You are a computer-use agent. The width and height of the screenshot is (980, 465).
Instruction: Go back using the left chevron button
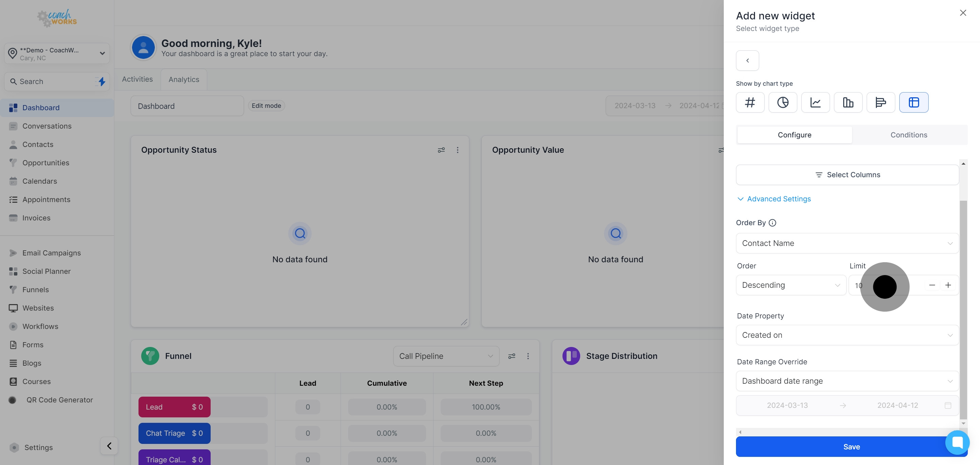pyautogui.click(x=747, y=61)
